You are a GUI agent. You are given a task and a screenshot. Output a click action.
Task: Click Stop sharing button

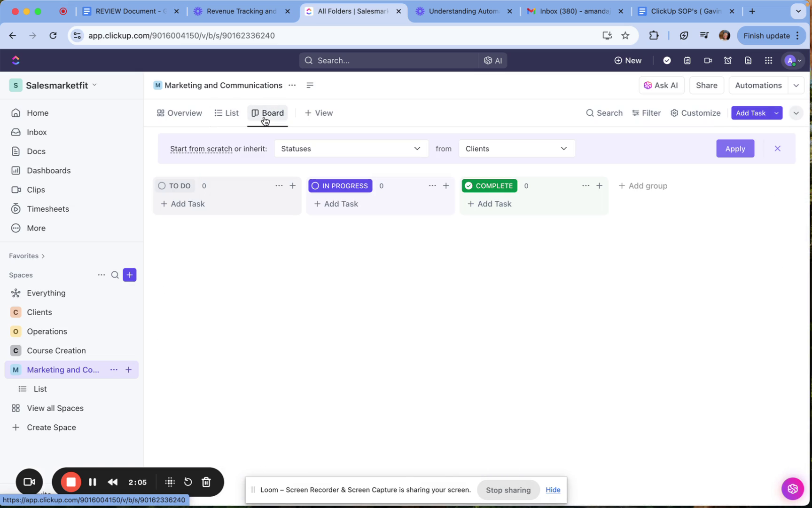tap(508, 490)
